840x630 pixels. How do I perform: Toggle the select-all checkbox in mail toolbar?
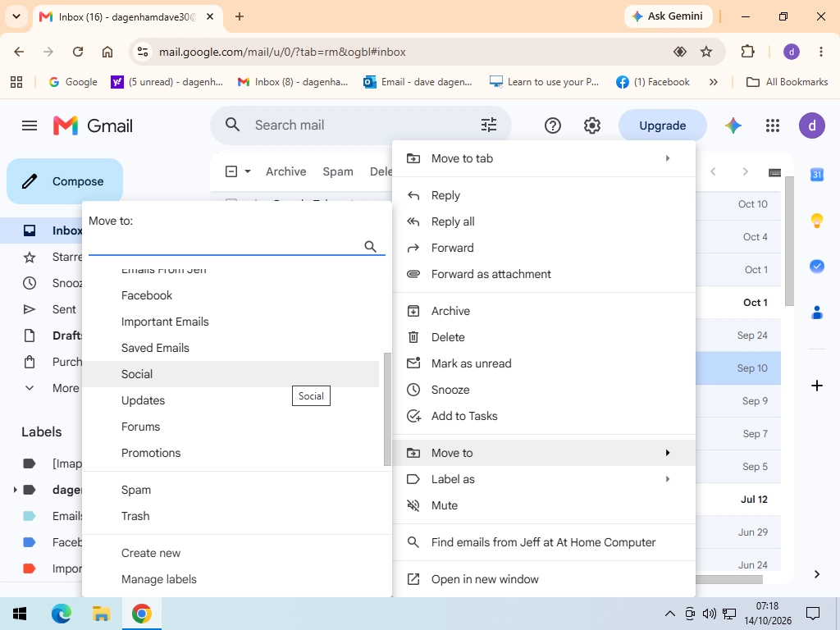(231, 171)
